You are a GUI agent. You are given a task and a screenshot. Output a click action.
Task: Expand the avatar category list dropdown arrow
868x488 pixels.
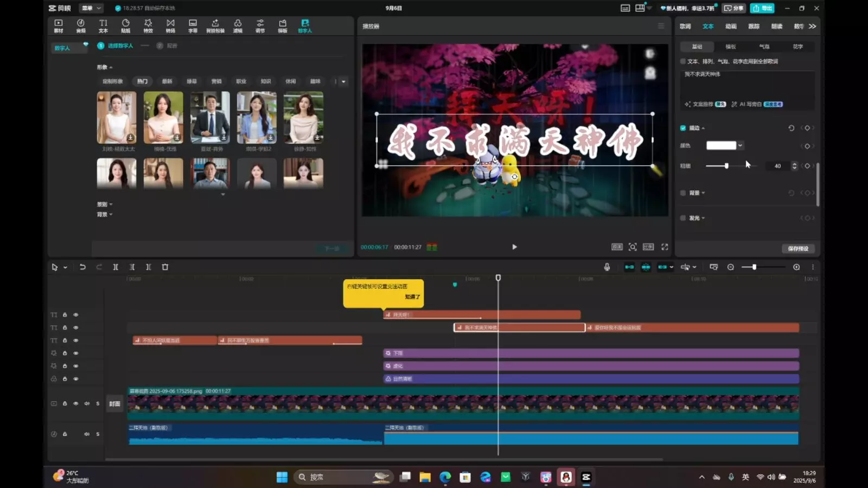pos(343,81)
